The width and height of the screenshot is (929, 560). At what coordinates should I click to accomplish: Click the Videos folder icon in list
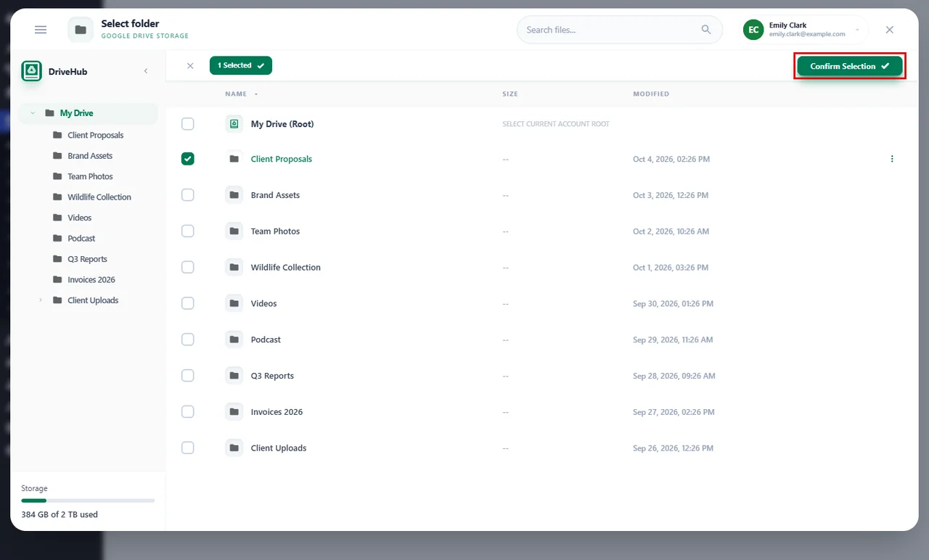coord(234,303)
